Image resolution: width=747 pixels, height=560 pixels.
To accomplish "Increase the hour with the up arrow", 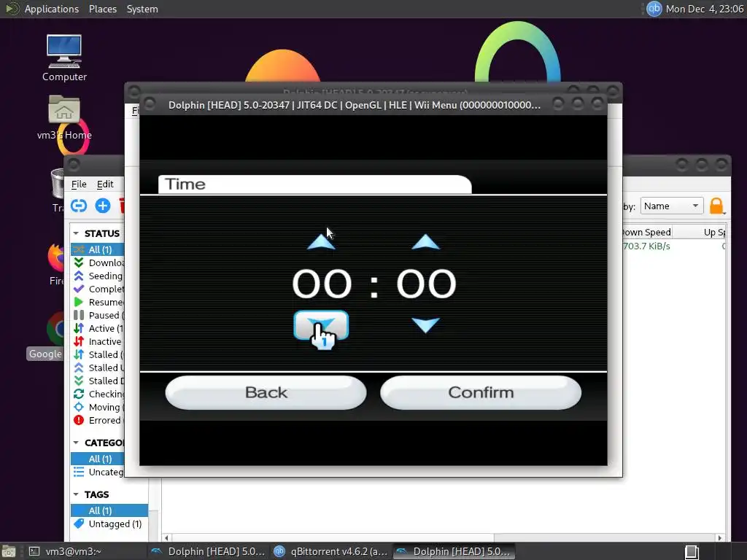I will [321, 242].
